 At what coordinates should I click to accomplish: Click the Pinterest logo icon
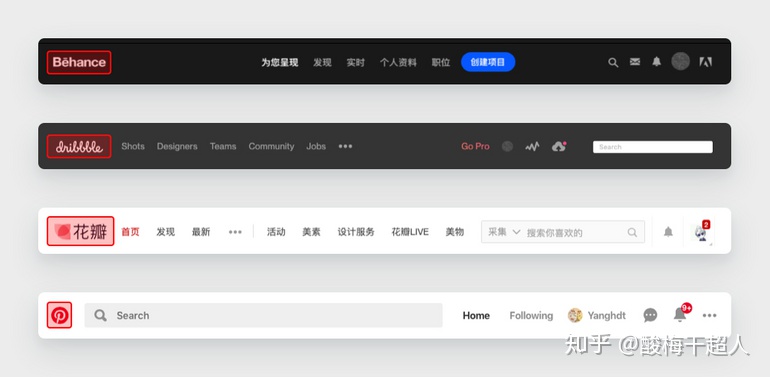coord(59,315)
